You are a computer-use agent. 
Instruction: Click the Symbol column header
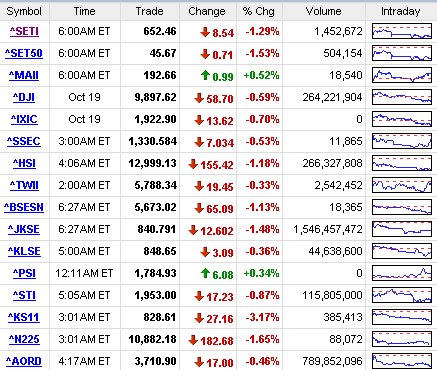click(x=24, y=11)
